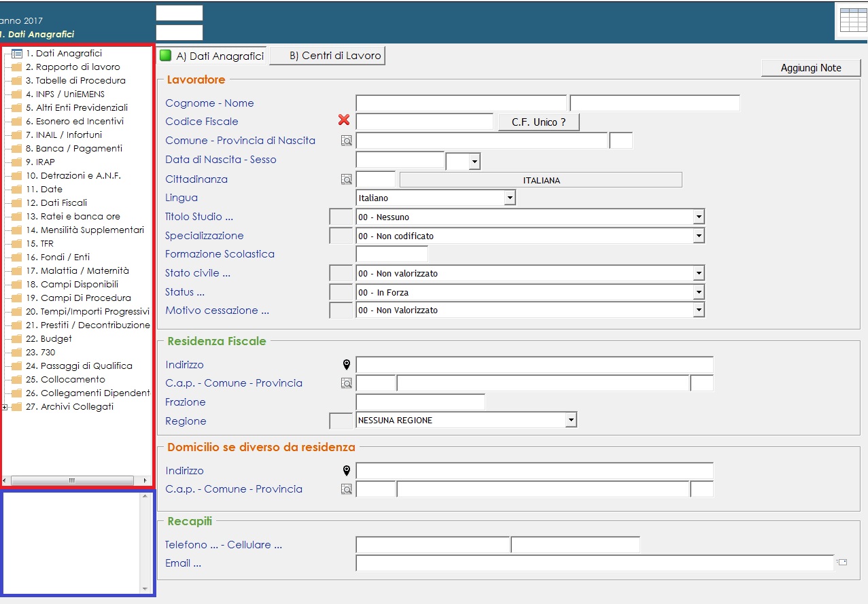The width and height of the screenshot is (868, 604).
Task: Open lookup icon for Comune di Nascita
Action: point(347,141)
